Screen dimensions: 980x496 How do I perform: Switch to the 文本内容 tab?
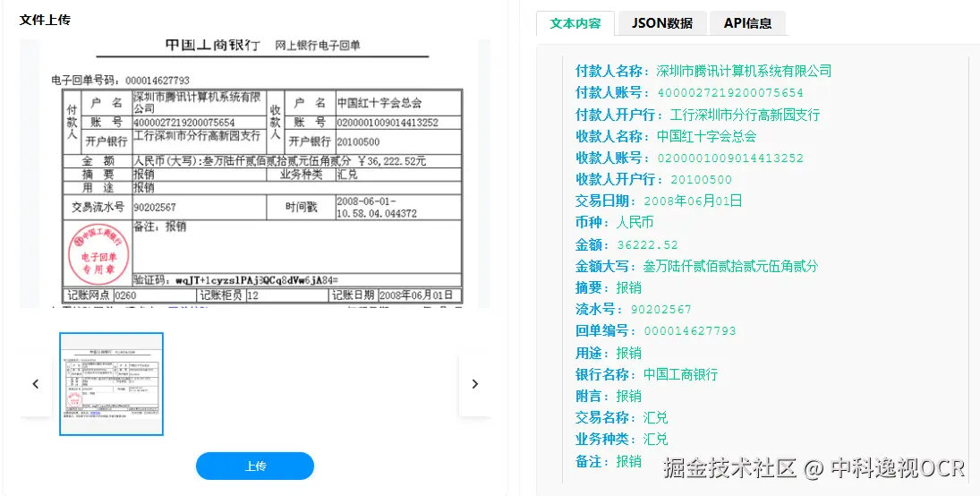(x=575, y=24)
